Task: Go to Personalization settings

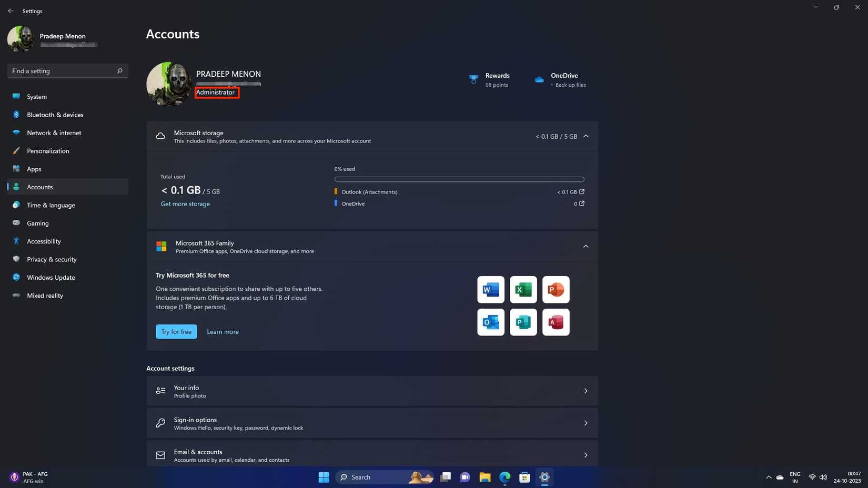Action: (67, 151)
